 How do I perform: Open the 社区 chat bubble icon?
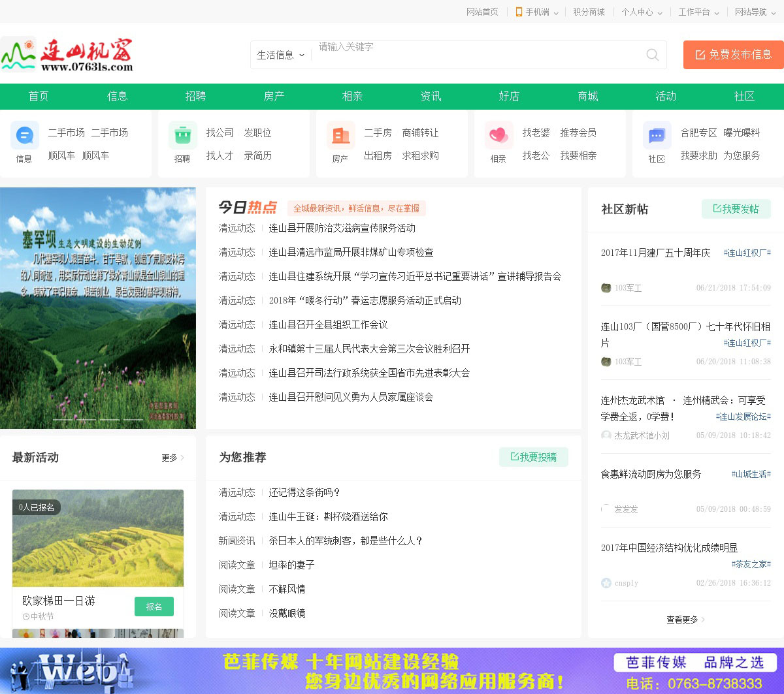pyautogui.click(x=657, y=136)
